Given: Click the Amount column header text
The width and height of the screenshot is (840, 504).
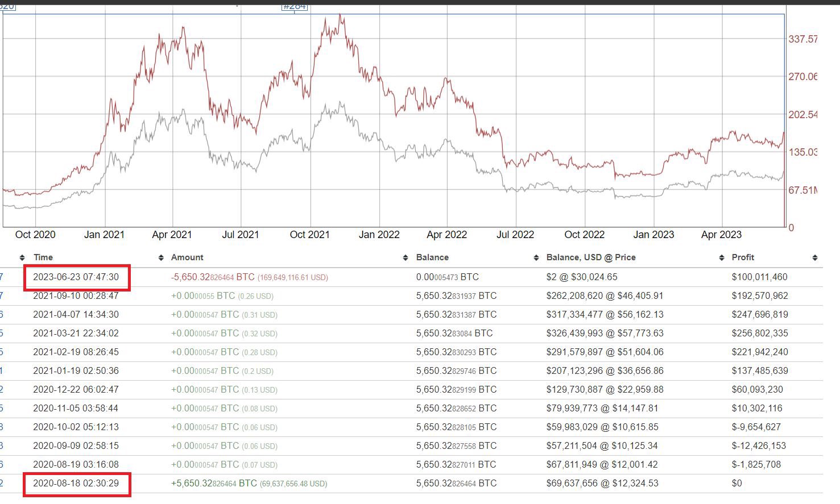Looking at the screenshot, I should tap(187, 257).
